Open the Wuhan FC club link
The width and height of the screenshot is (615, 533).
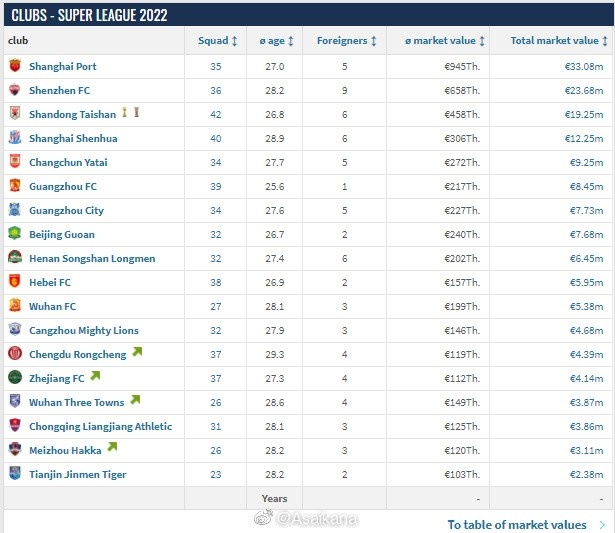[53, 306]
